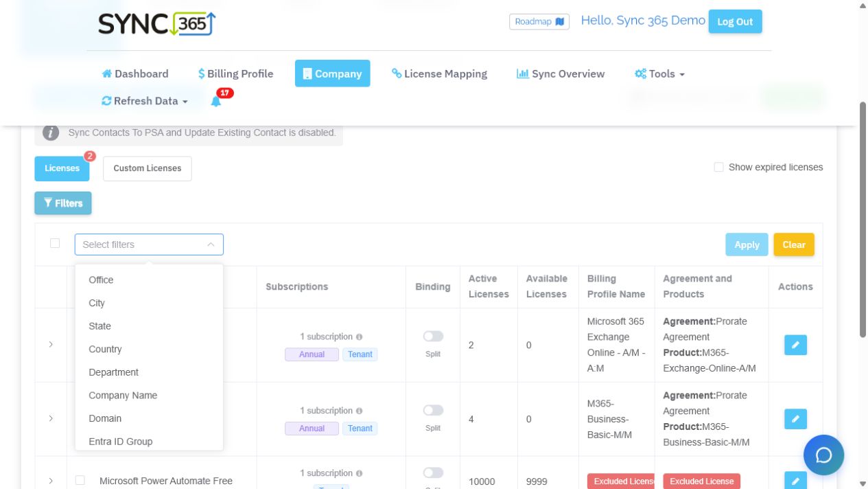Screen dimensions: 868x489
Task: Click scrollbar down arrow
Action: coord(863,483)
